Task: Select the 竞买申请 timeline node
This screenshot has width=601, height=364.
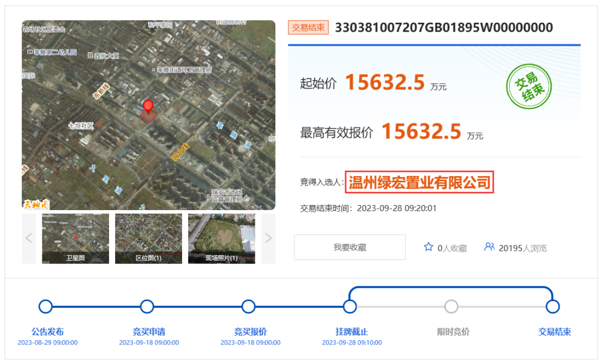Action: click(x=147, y=307)
